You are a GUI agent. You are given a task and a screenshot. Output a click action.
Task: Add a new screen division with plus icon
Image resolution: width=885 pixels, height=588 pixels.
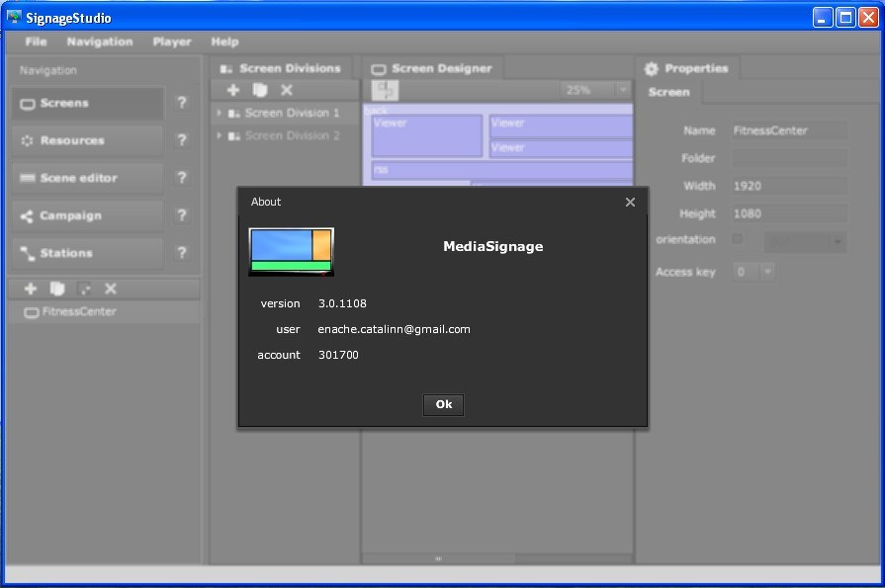tap(233, 90)
